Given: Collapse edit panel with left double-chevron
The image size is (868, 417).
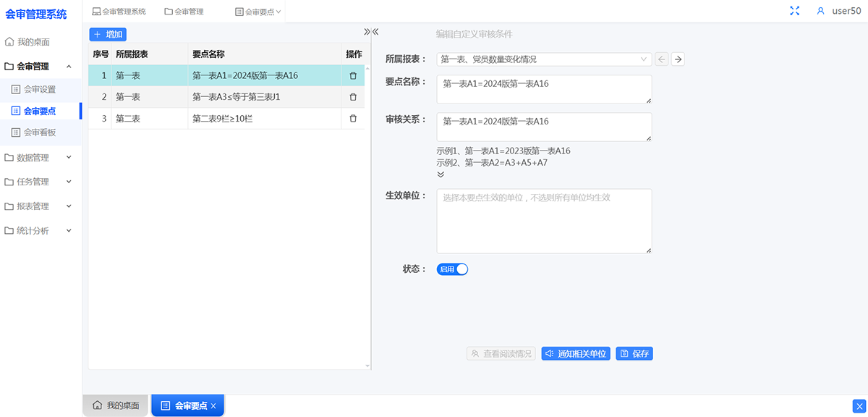Looking at the screenshot, I should click(375, 32).
